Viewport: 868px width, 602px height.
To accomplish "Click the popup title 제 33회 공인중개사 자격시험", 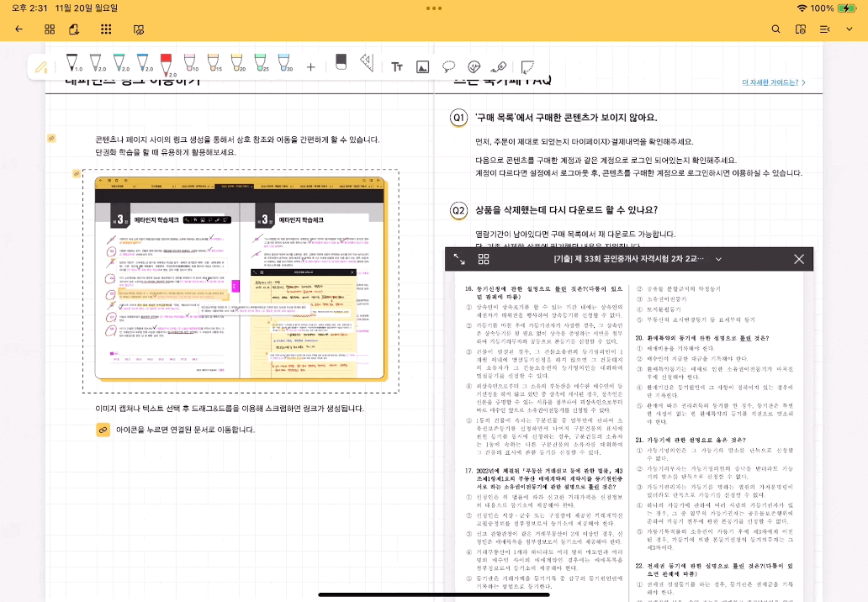I will 629,259.
